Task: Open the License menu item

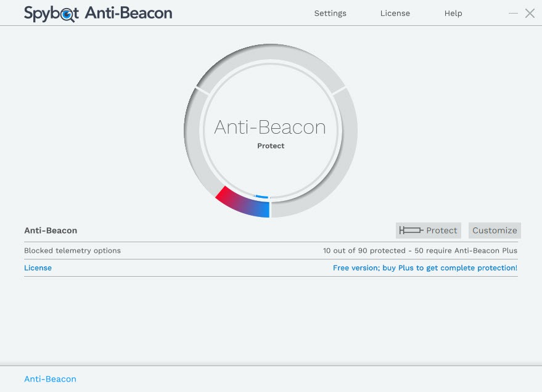Action: pyautogui.click(x=395, y=13)
